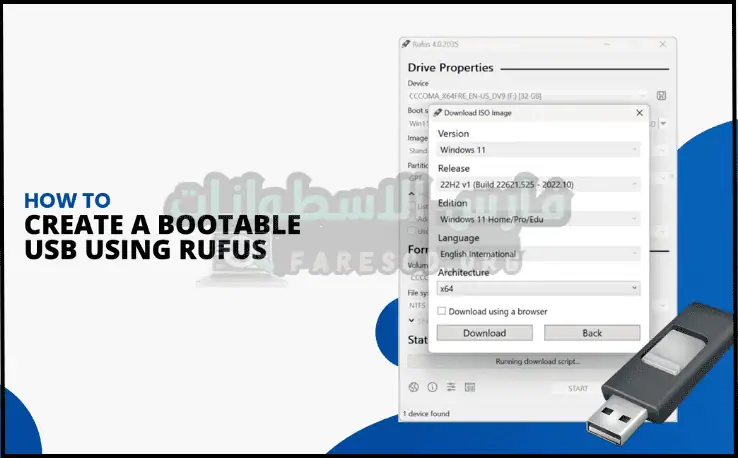Click the Rufus title bar app icon
The height and width of the screenshot is (458, 738).
(x=405, y=45)
